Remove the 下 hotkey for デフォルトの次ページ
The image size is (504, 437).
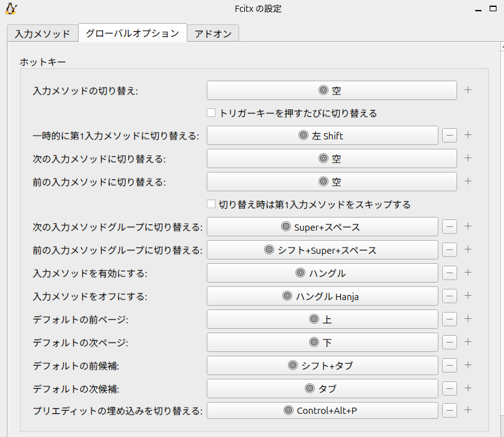pyautogui.click(x=450, y=343)
